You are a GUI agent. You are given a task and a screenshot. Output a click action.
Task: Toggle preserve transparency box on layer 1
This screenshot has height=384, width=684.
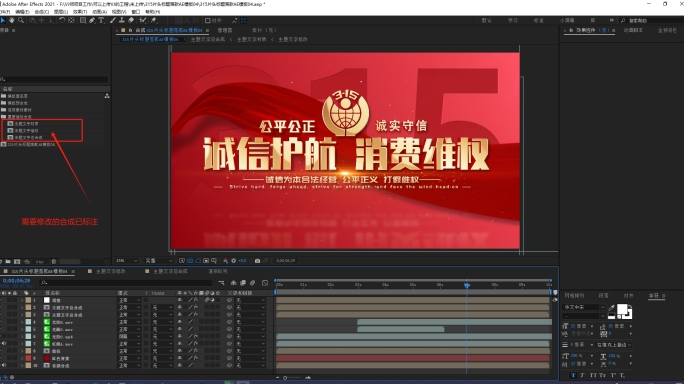(x=146, y=300)
